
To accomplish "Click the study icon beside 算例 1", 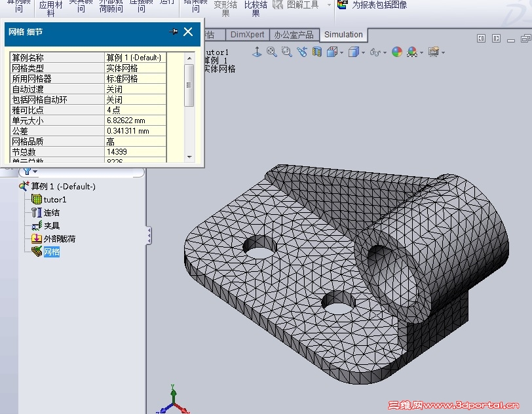I will (24, 186).
